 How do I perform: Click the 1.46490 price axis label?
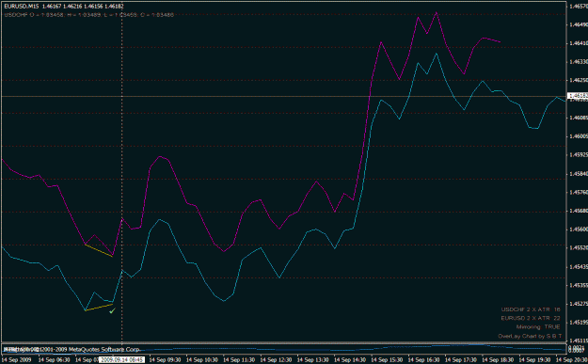[579, 24]
